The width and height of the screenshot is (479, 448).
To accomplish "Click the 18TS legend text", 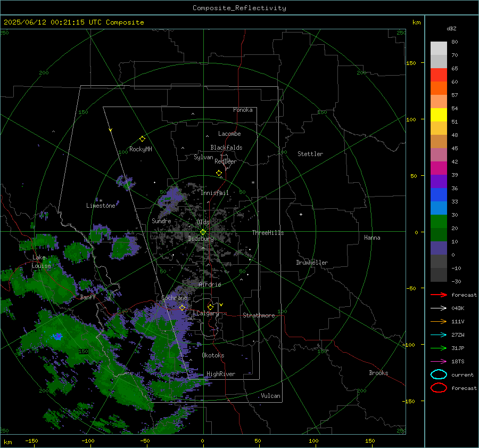I will coord(458,362).
